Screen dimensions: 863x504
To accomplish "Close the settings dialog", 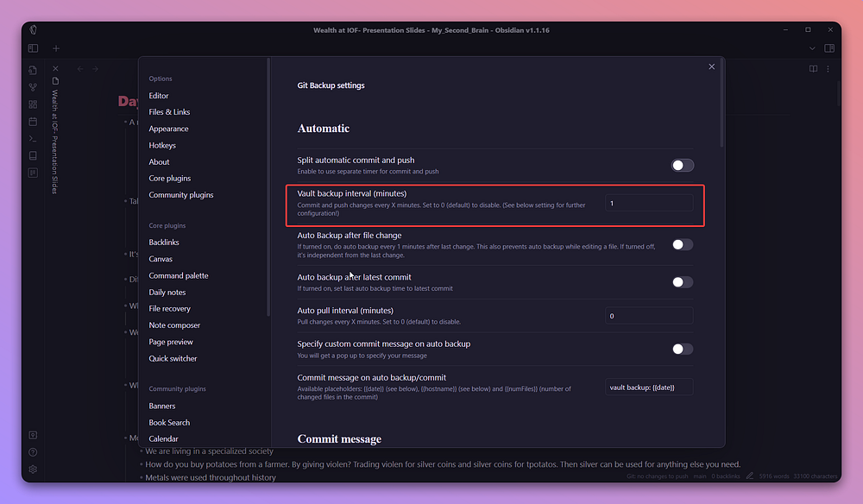I will (711, 66).
